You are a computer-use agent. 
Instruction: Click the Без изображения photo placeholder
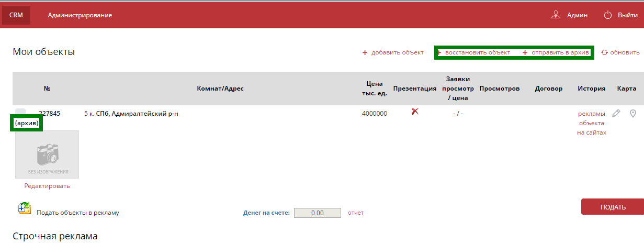click(x=47, y=154)
